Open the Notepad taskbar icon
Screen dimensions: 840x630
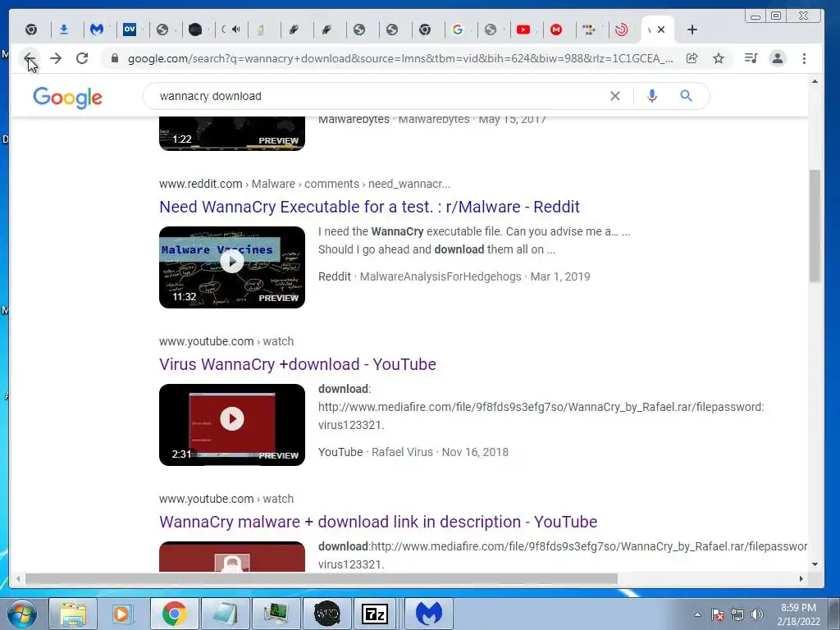click(x=225, y=614)
